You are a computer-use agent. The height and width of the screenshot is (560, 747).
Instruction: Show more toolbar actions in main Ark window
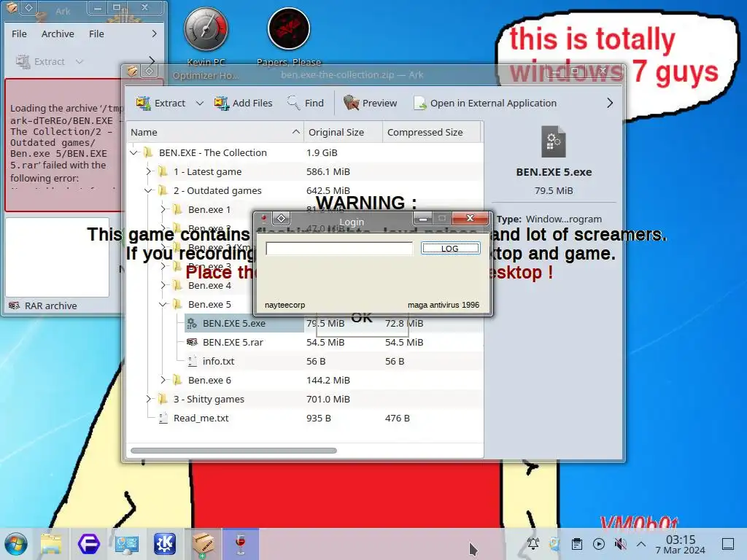[610, 103]
